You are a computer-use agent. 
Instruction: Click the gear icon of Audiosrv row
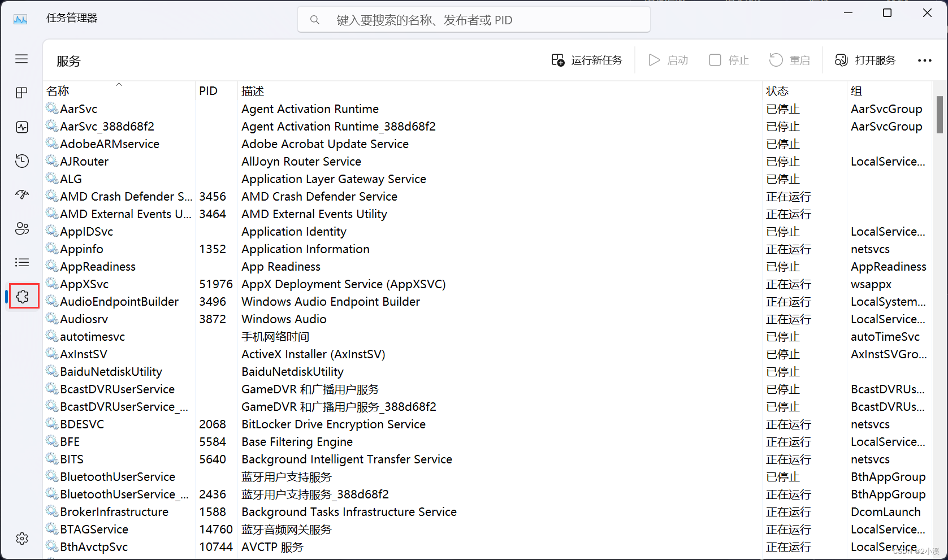[x=52, y=319]
